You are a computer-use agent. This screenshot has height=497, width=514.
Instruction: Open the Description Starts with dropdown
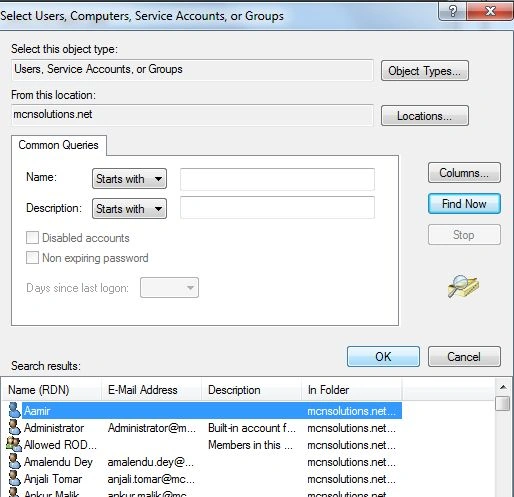coord(129,209)
